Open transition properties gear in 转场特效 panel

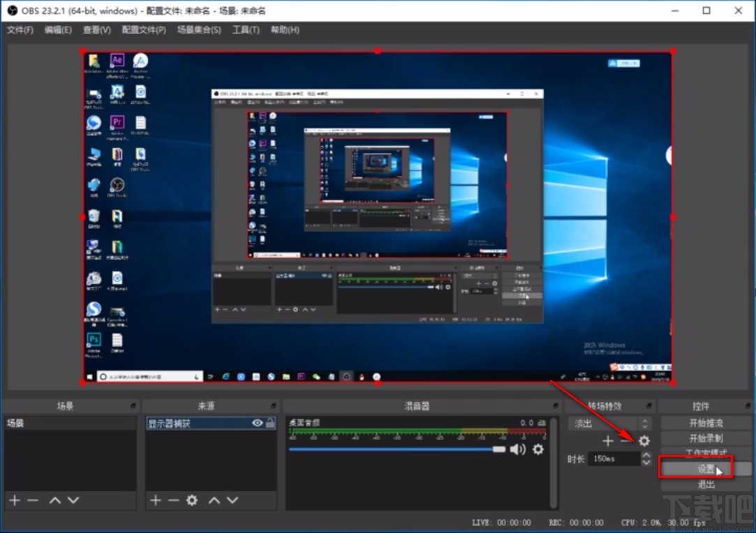click(x=644, y=441)
